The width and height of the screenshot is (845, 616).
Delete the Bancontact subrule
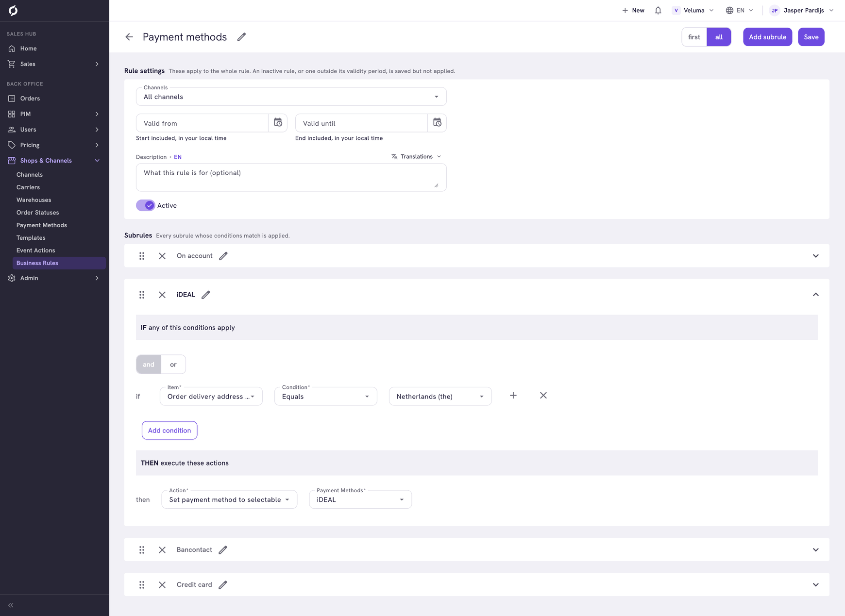click(x=162, y=550)
